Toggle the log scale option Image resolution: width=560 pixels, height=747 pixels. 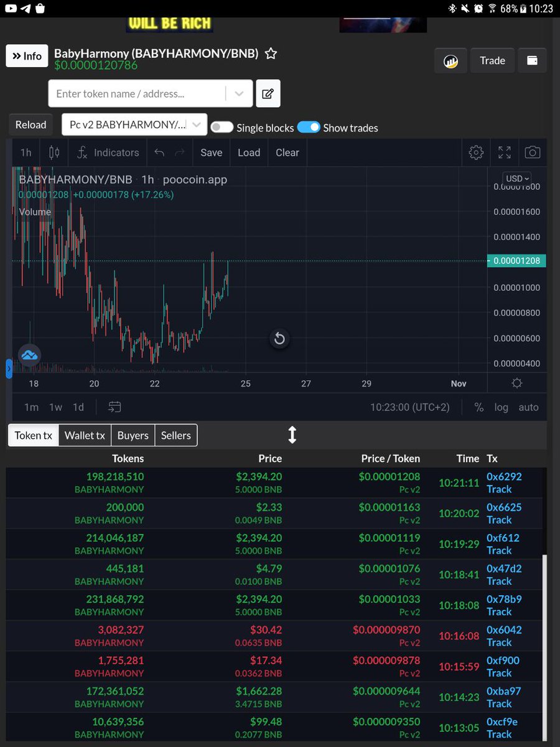(x=501, y=407)
